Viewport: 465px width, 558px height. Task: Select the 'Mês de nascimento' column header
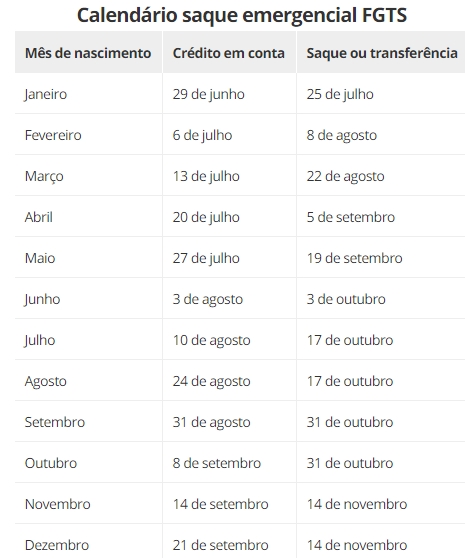pos(88,53)
